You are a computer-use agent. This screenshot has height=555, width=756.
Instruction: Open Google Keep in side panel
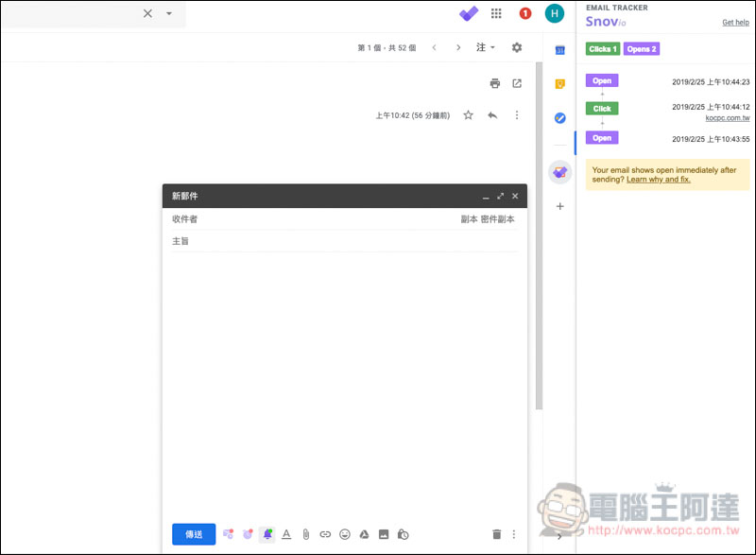click(559, 84)
